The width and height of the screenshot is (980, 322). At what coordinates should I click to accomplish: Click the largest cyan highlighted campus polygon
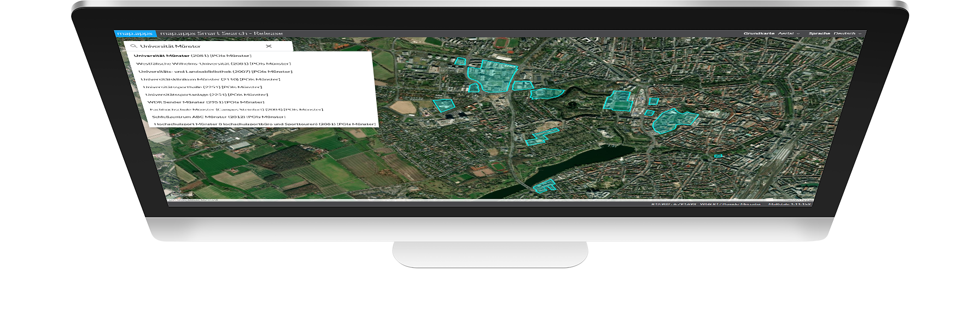[x=492, y=77]
